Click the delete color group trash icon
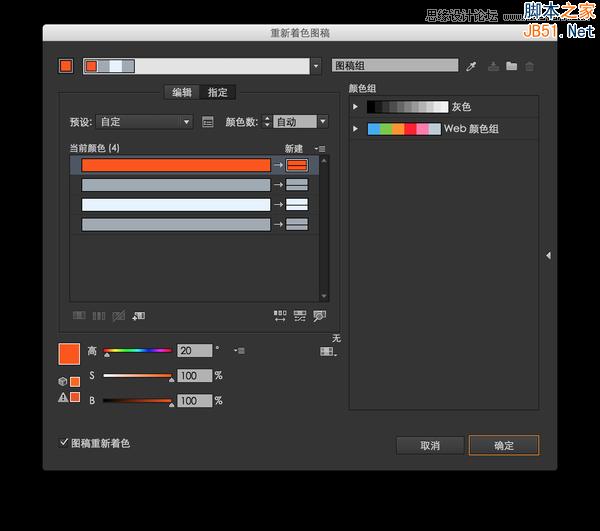This screenshot has width=600, height=531. pos(529,67)
